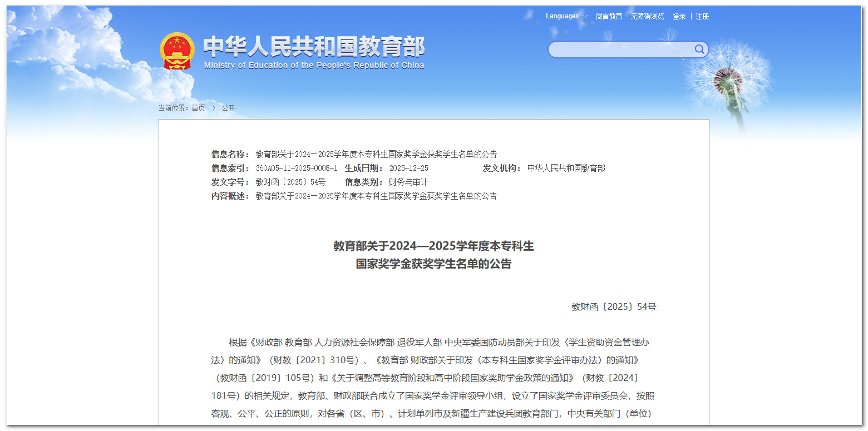
Task: Go to 首页 in the breadcrumb
Action: coord(198,108)
